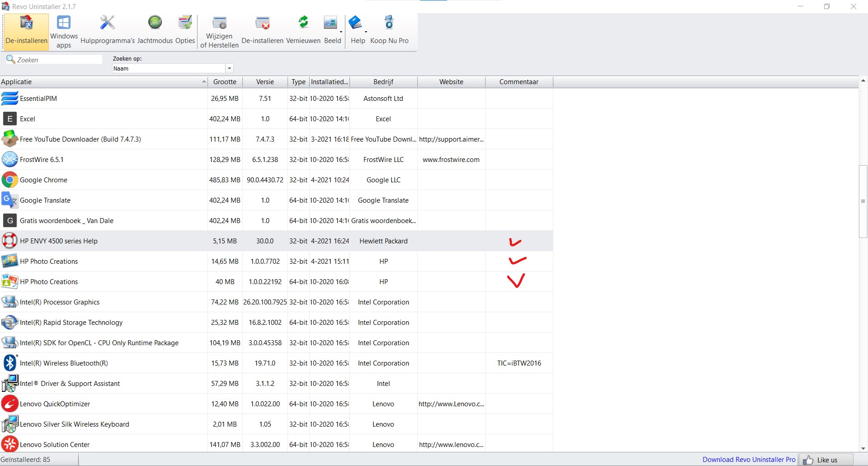Select HP ENVY 4500 series Help icon
This screenshot has width=868, height=466.
click(x=9, y=241)
